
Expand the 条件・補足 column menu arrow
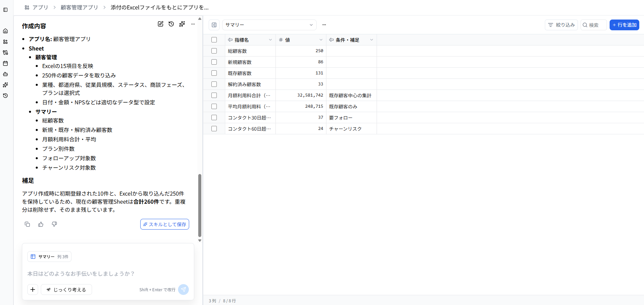click(372, 40)
